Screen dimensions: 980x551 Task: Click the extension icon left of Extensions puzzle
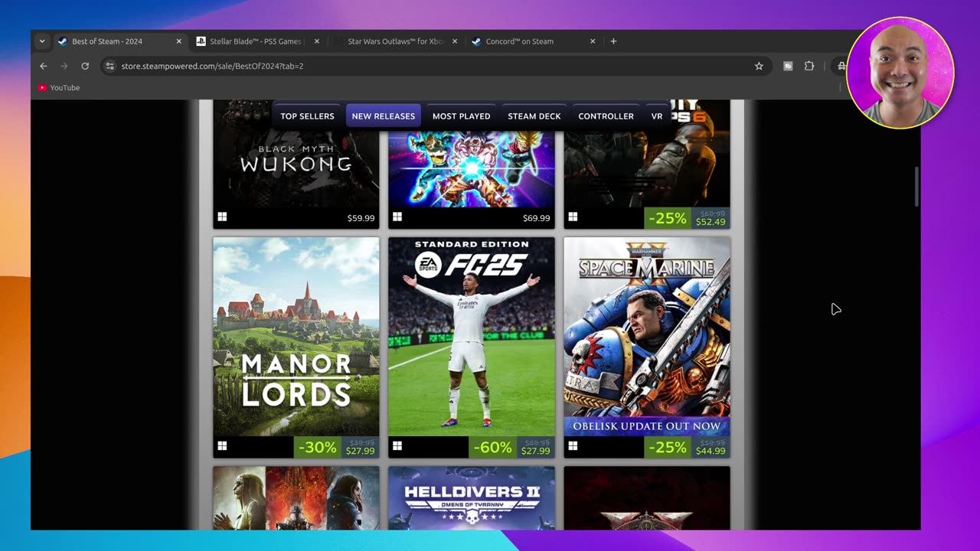click(x=788, y=66)
